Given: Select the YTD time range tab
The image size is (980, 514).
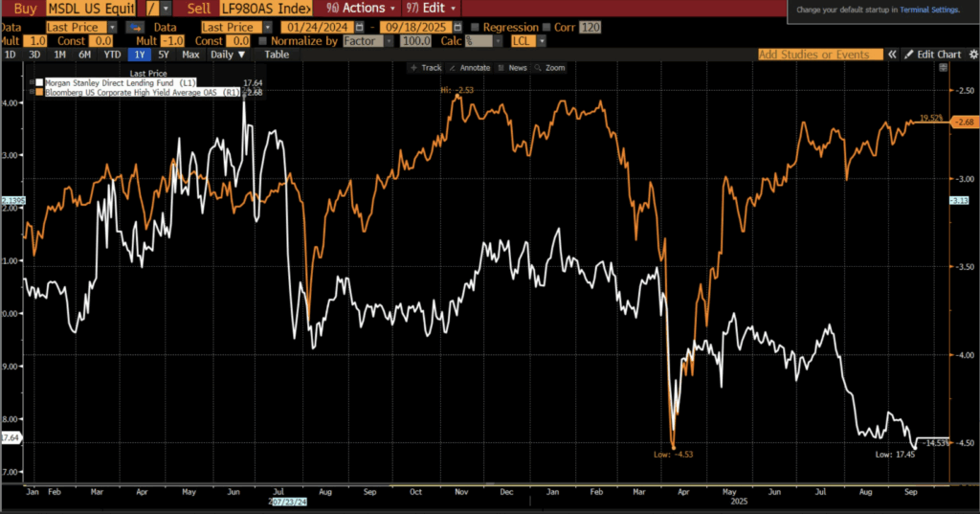Looking at the screenshot, I should point(112,55).
